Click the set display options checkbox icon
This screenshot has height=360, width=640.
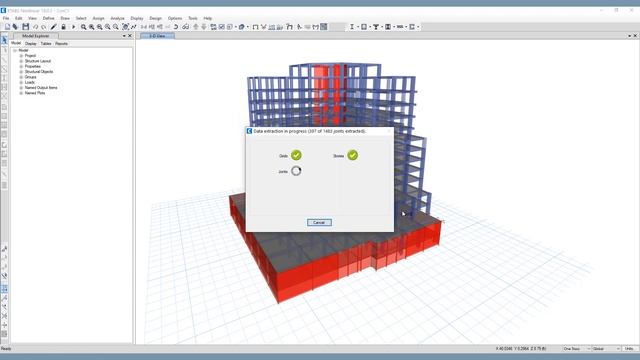click(222, 27)
